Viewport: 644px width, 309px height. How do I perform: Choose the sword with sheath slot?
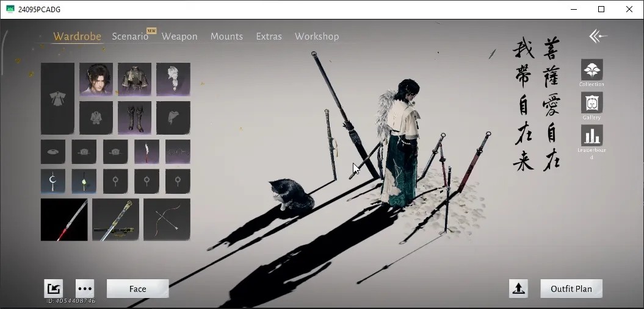(115, 219)
